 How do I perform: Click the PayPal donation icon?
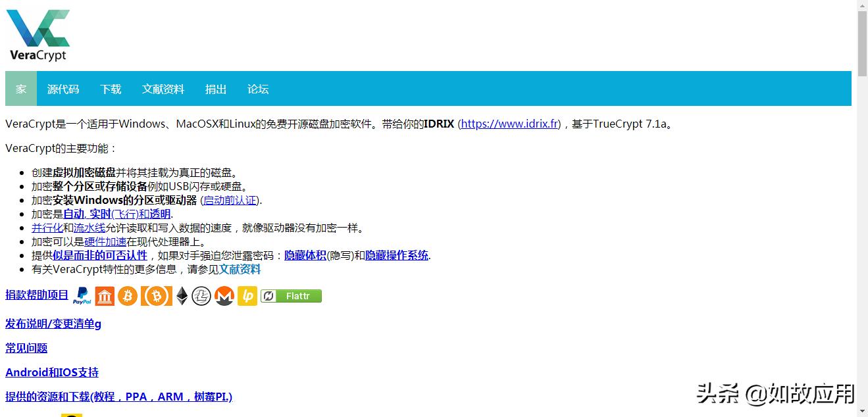tap(82, 296)
